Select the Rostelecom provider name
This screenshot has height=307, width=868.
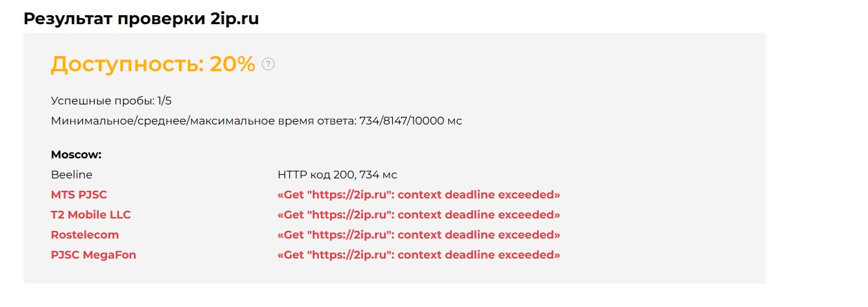85,235
